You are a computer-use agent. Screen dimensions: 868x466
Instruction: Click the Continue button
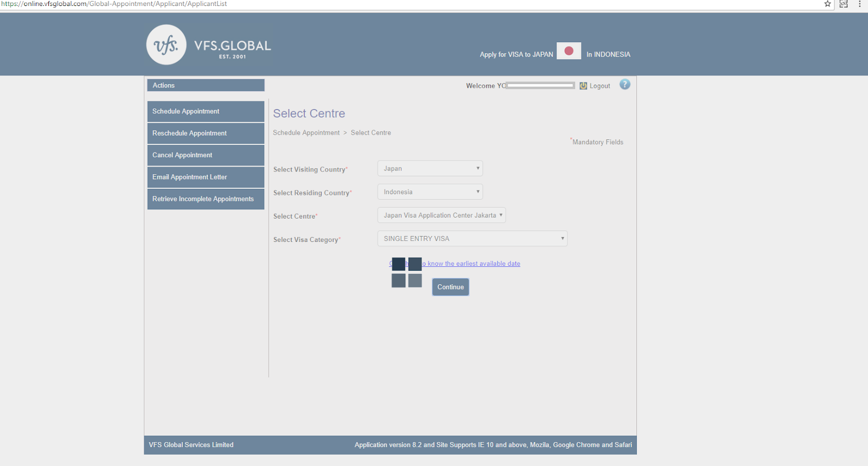pyautogui.click(x=451, y=287)
